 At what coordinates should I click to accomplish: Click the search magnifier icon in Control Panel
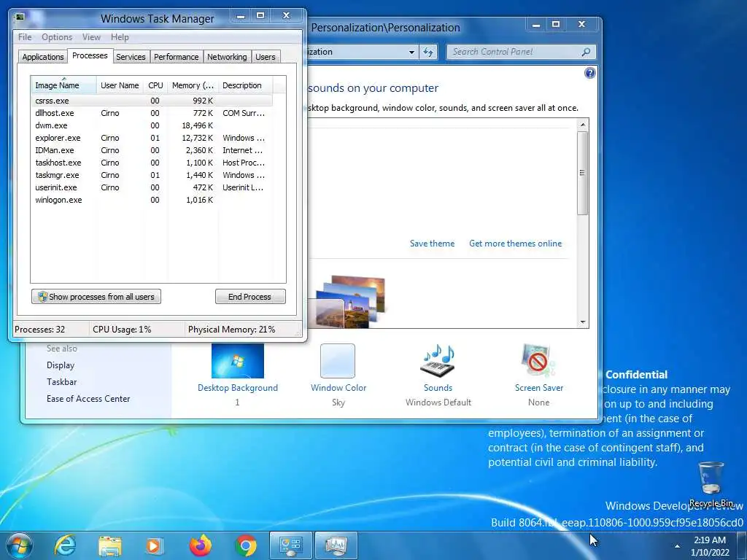pyautogui.click(x=587, y=52)
